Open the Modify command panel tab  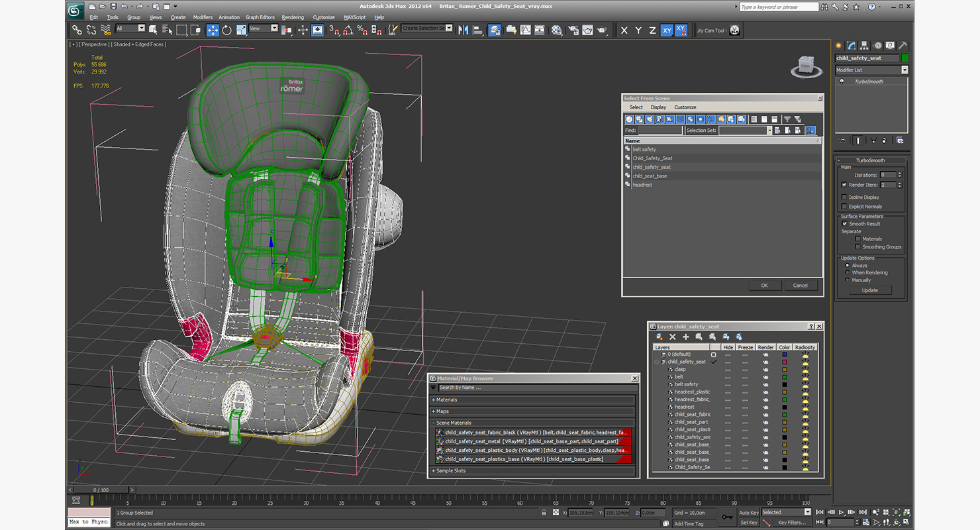[852, 46]
